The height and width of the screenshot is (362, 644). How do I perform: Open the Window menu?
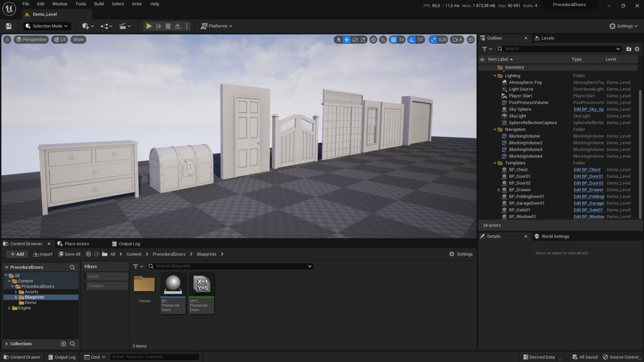[60, 4]
